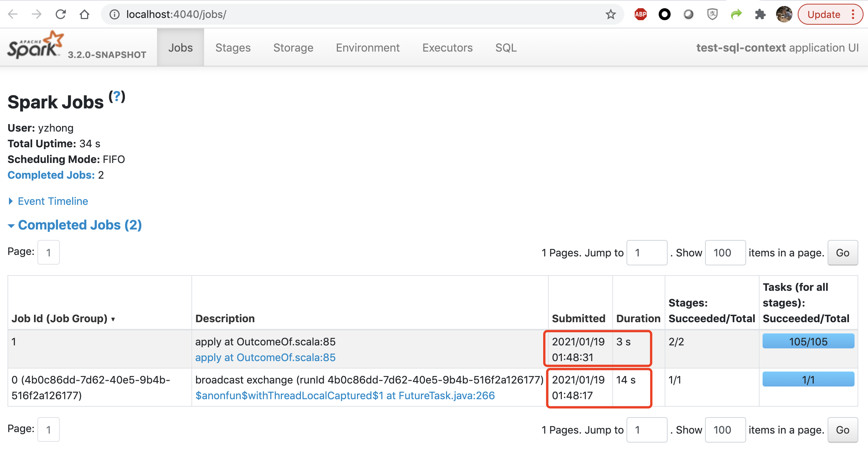Switch to the Stages tab
868x462 pixels.
pyautogui.click(x=233, y=48)
